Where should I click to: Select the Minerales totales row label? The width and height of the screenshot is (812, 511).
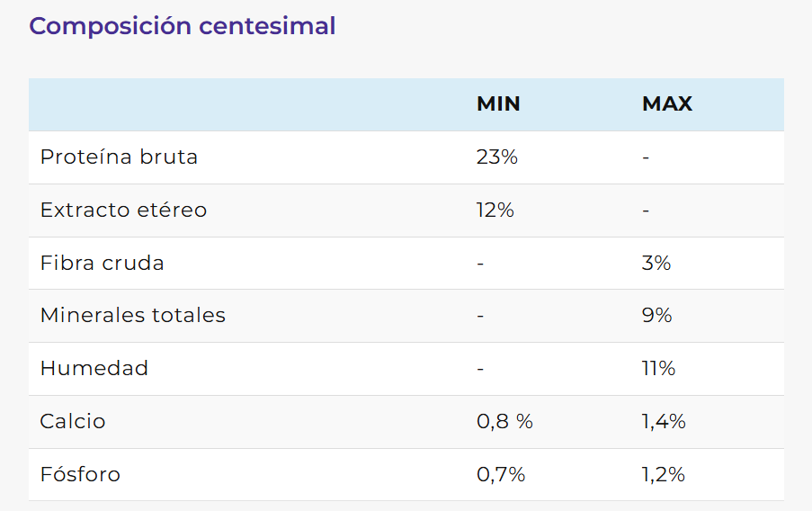(x=133, y=316)
